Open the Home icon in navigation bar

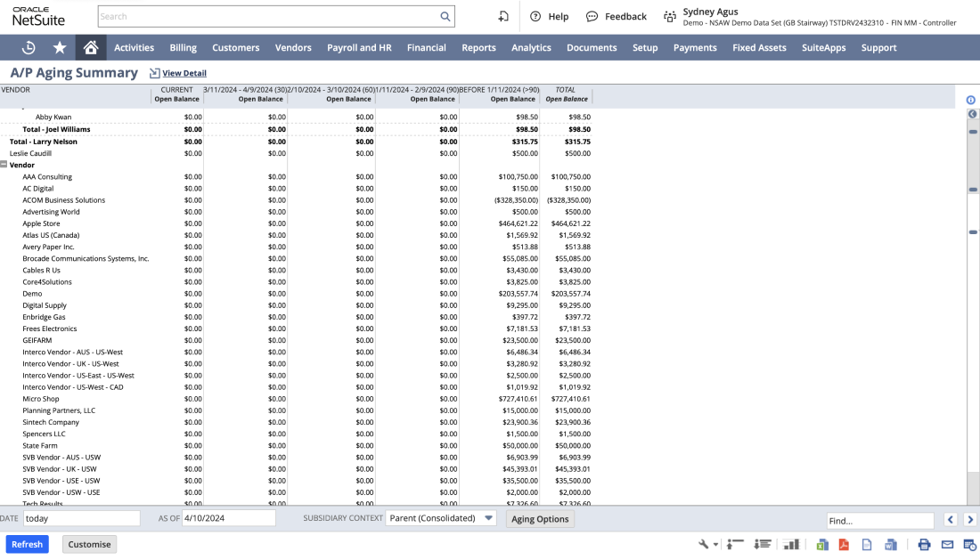90,48
